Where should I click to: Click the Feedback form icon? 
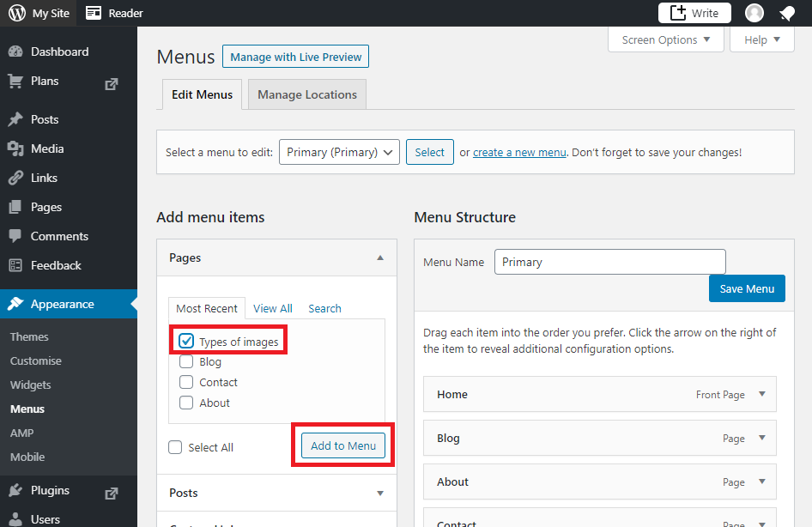click(x=15, y=265)
